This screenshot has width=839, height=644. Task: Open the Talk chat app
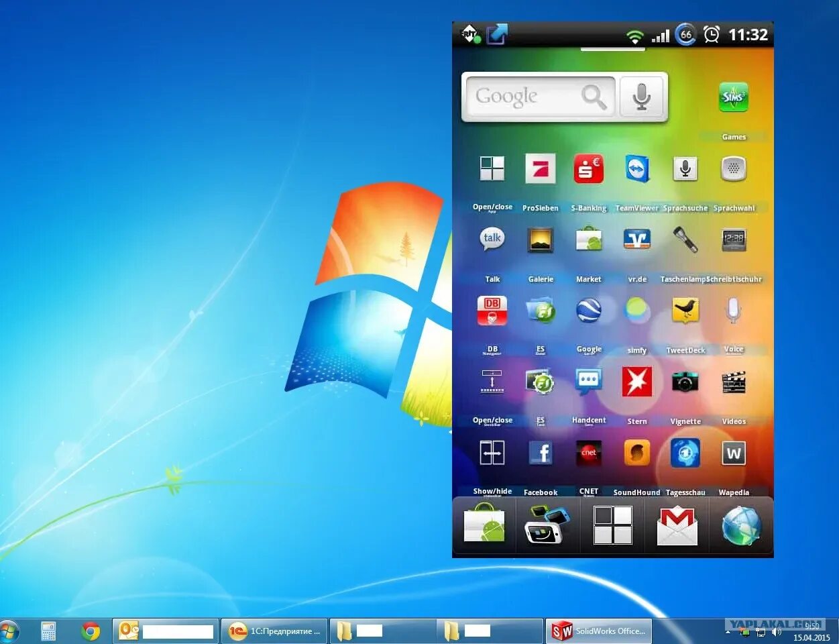pyautogui.click(x=492, y=239)
